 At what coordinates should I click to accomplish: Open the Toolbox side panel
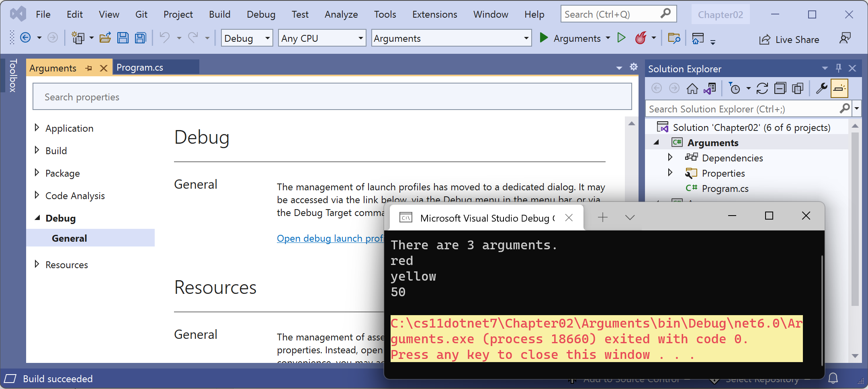tap(12, 75)
